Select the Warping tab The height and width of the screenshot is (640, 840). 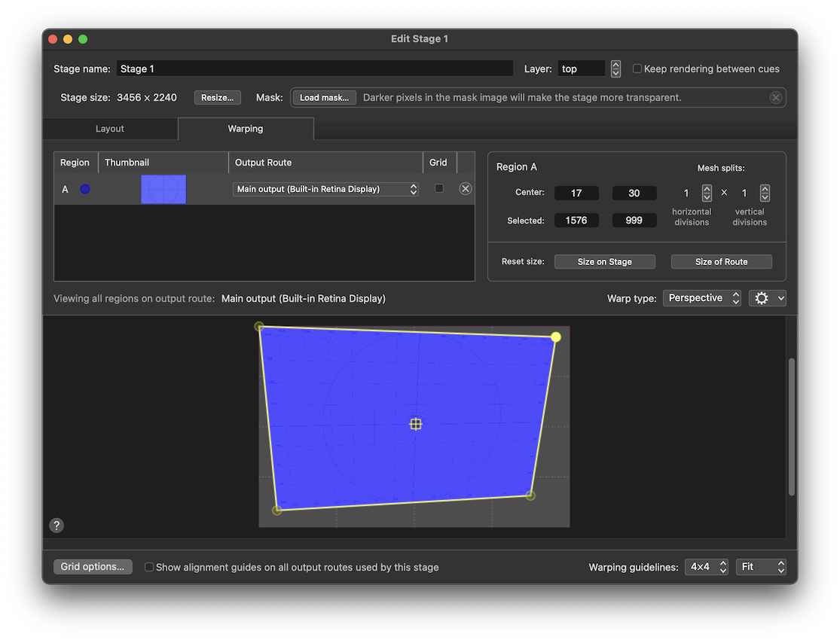point(246,129)
